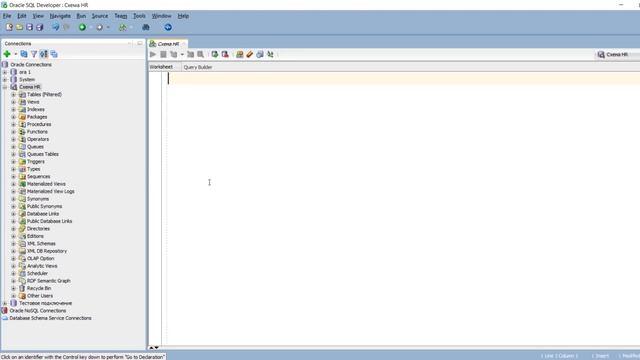Expand the ora 1 connection node
Image resolution: width=640 pixels, height=360 pixels.
[5, 72]
